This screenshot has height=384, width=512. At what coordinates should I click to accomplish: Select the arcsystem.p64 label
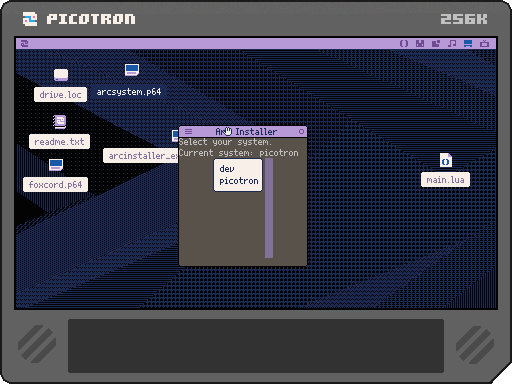(129, 92)
